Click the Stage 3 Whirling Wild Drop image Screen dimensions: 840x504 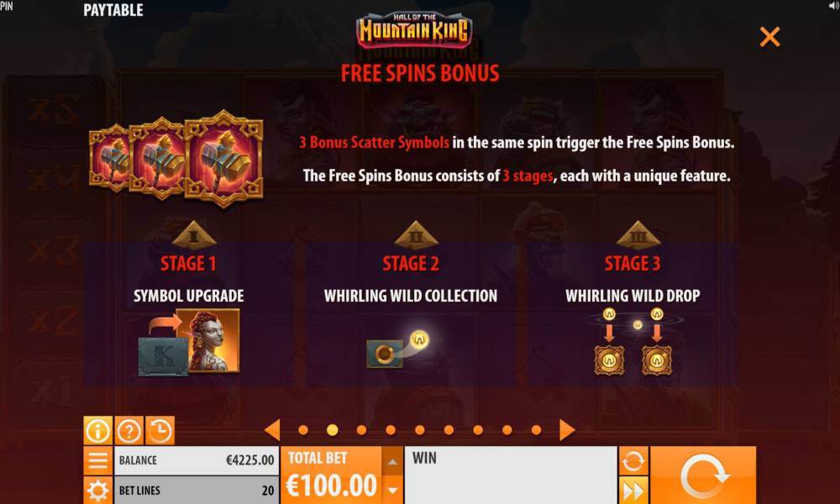click(633, 341)
